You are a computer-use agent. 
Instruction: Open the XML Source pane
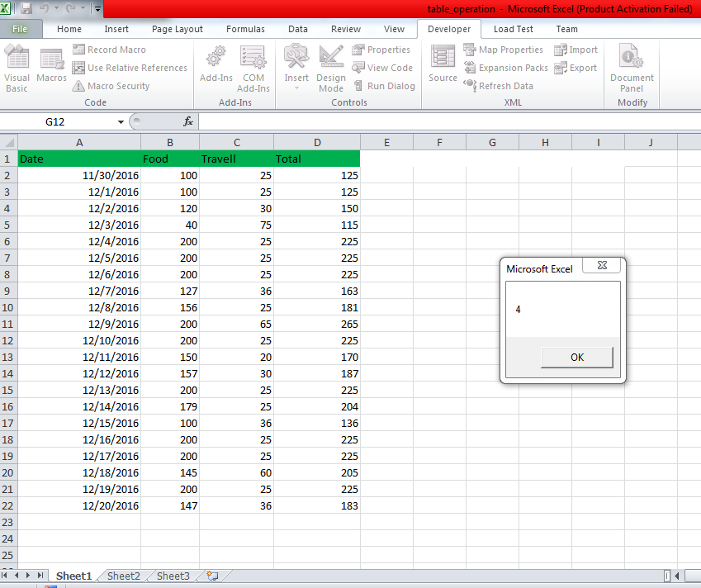443,66
